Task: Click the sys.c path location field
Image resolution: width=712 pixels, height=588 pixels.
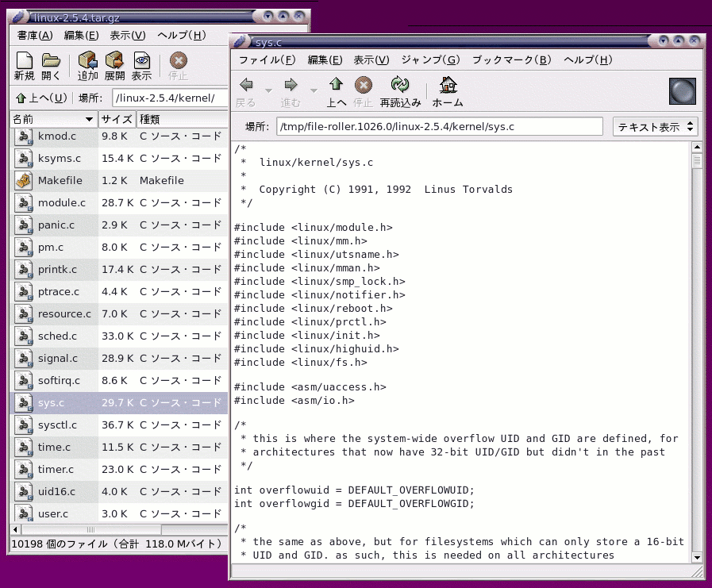Action: (439, 127)
